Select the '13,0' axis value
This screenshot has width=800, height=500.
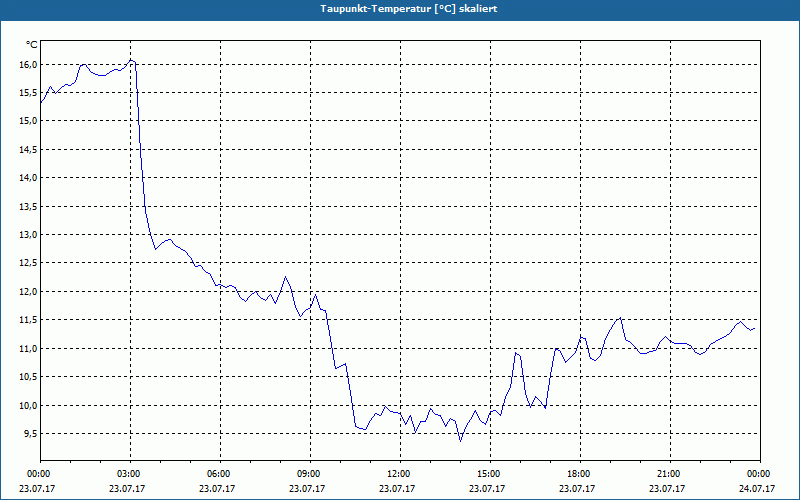pos(29,235)
